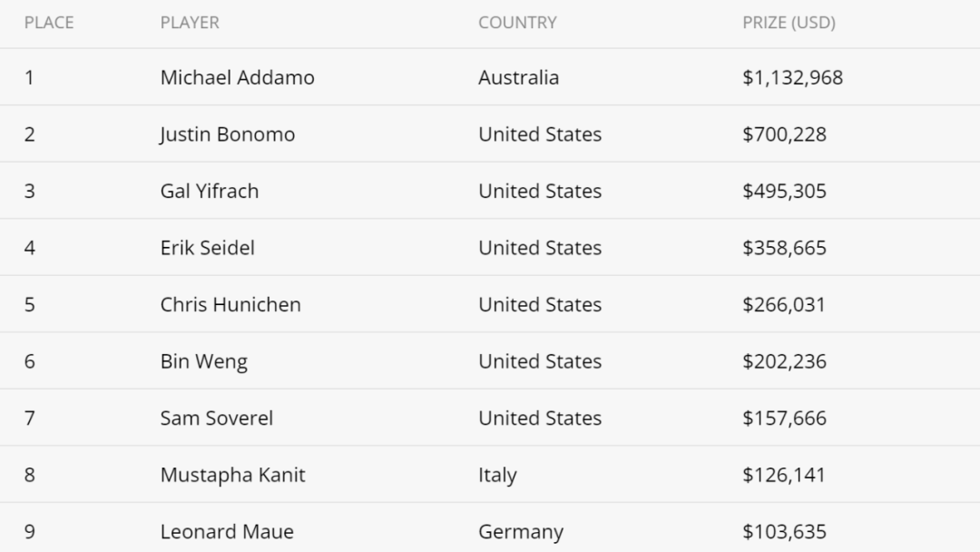Select Chris Hunichen's name
This screenshot has width=980, height=552.
click(x=230, y=305)
